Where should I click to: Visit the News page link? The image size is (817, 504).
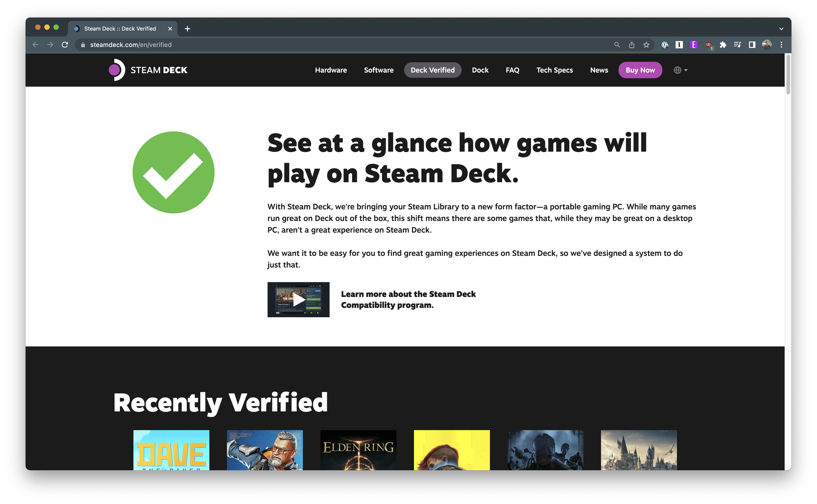point(599,70)
